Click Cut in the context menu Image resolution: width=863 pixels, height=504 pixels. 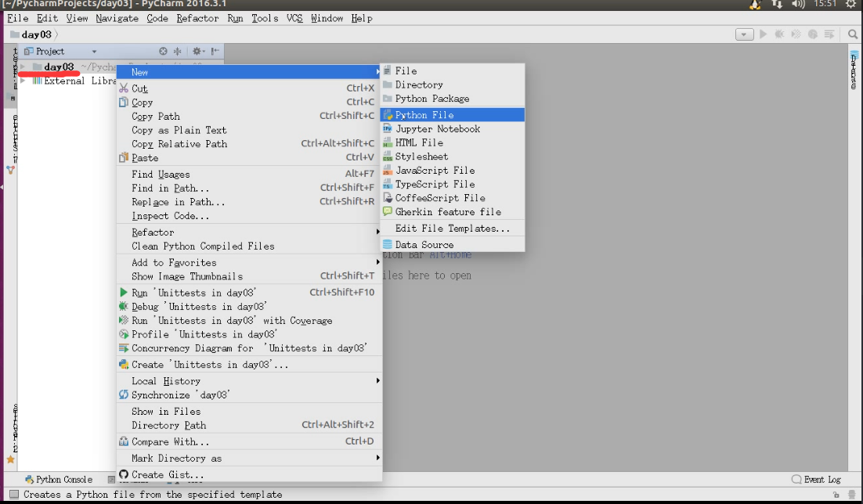pyautogui.click(x=249, y=88)
